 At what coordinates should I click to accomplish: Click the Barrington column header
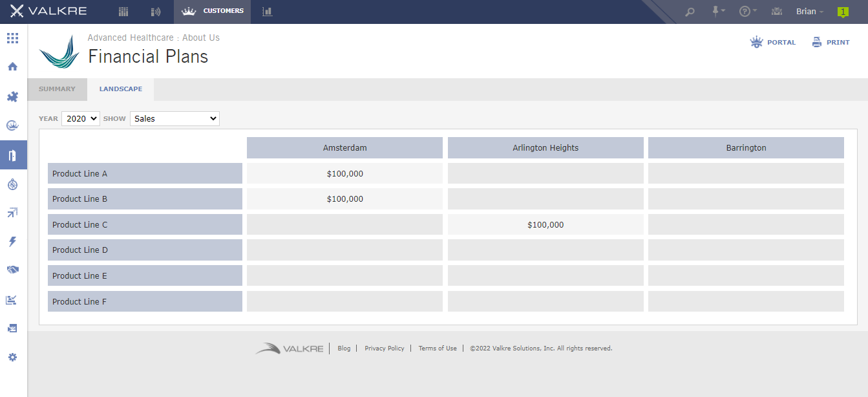click(746, 147)
